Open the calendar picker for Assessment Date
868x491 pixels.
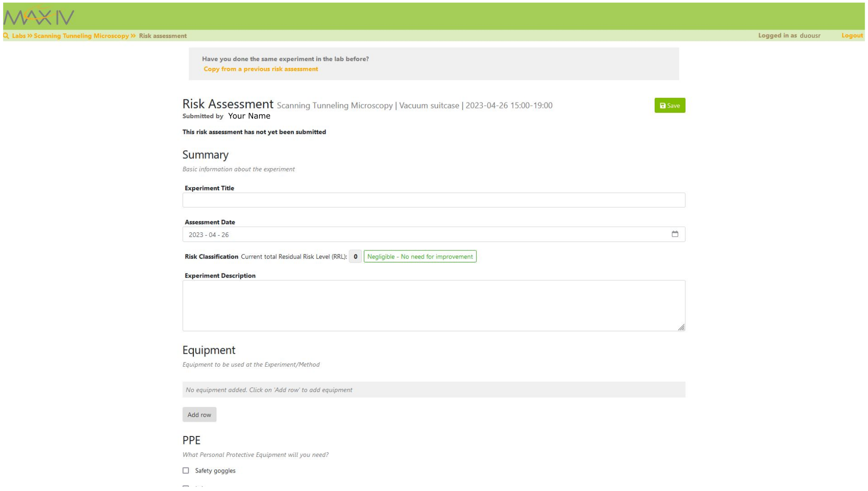(x=675, y=234)
